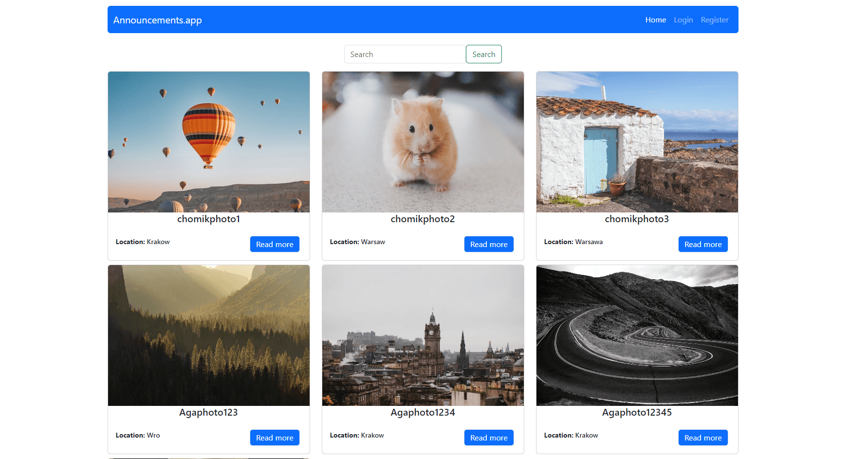Read more about Agaphoto1234

click(489, 438)
